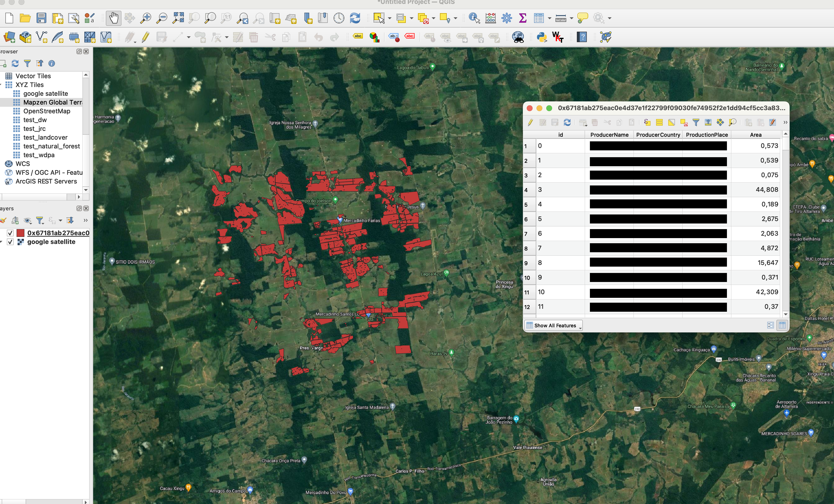Open the Identify Features tool

tap(474, 18)
